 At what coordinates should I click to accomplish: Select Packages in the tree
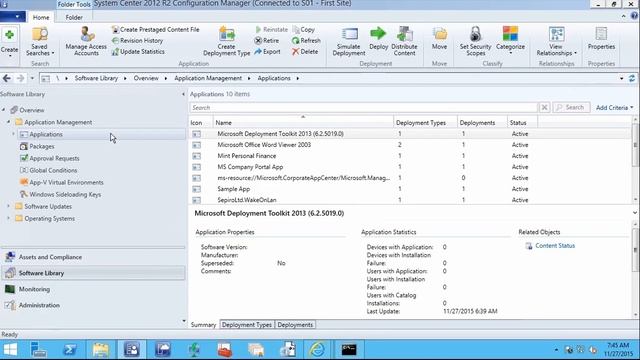(x=42, y=146)
